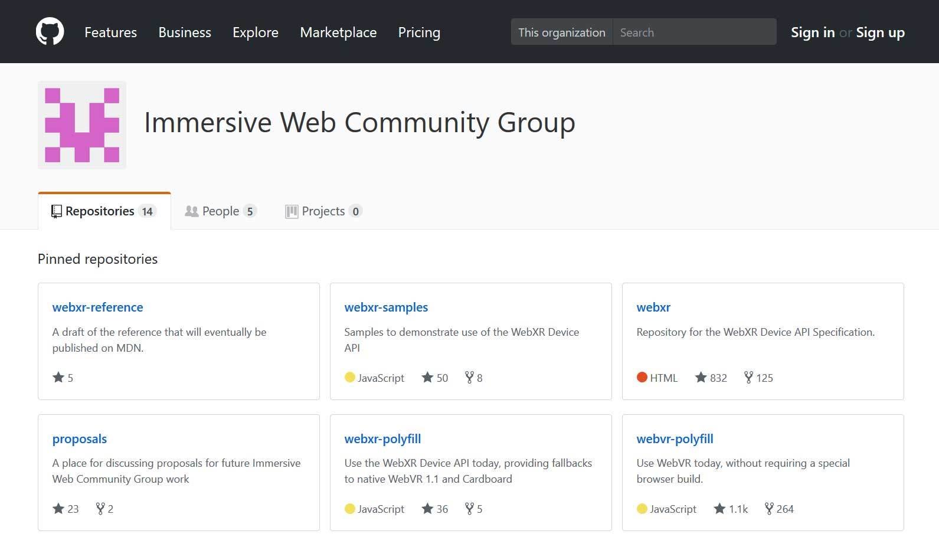939x560 pixels.
Task: Click the star icon on proposals card
Action: click(x=58, y=508)
